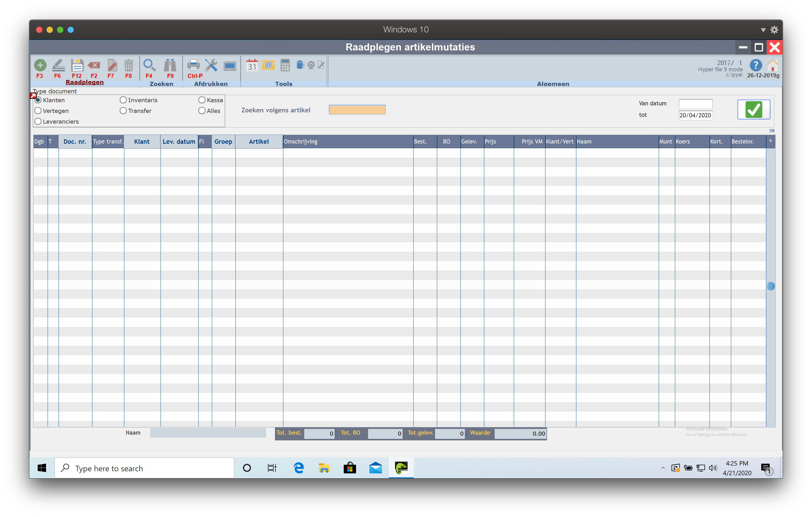Click the Raadplegen toolbar group label
This screenshot has width=812, height=517.
pyautogui.click(x=85, y=82)
